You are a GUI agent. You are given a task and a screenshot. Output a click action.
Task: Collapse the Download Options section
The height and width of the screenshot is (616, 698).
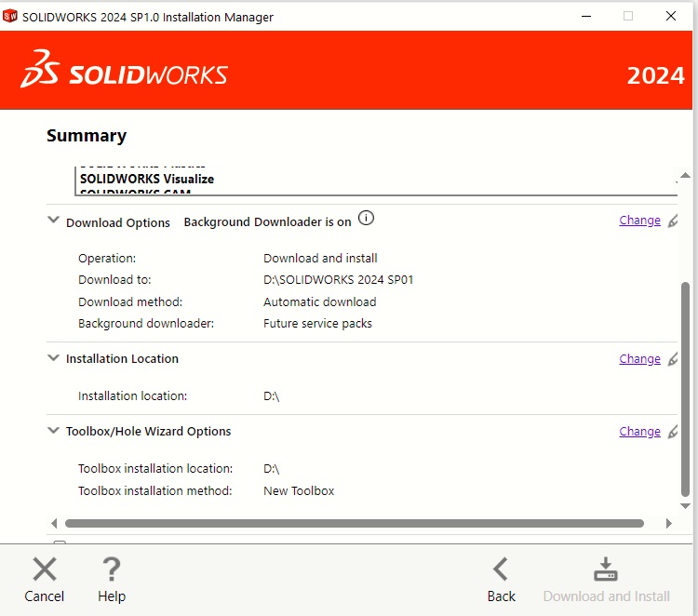pyautogui.click(x=53, y=221)
